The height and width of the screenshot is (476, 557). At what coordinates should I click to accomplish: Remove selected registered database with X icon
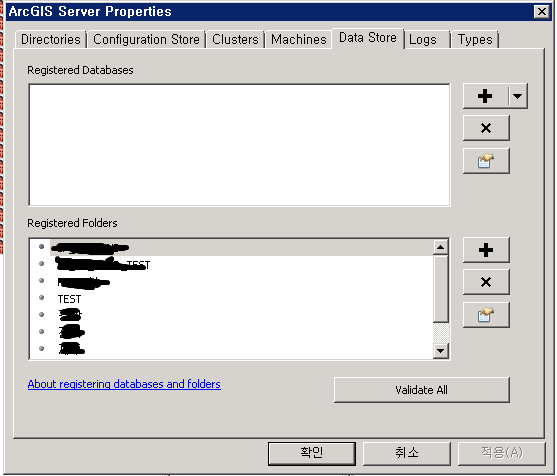click(486, 128)
